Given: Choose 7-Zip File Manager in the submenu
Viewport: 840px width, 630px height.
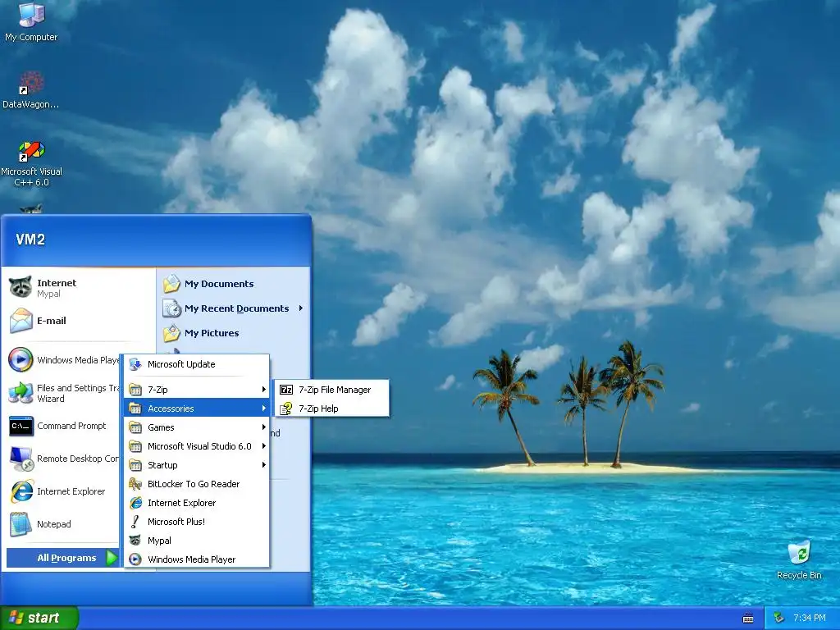Looking at the screenshot, I should [x=331, y=390].
